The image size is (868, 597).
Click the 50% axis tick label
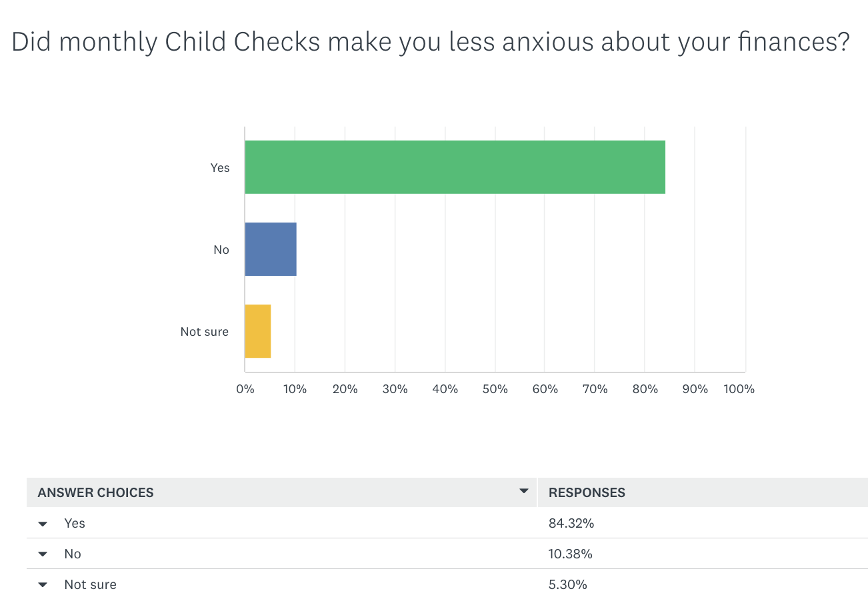pyautogui.click(x=495, y=389)
